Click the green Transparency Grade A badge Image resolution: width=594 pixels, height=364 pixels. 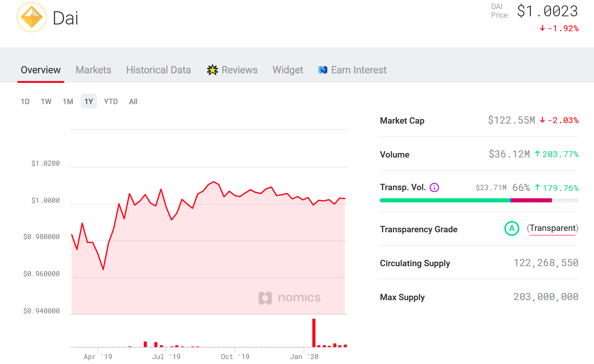[512, 229]
